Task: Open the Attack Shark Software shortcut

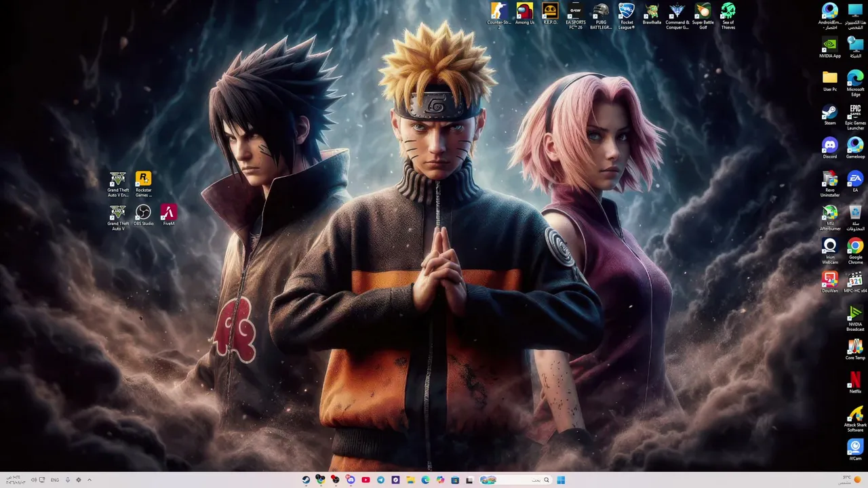Action: [855, 418]
